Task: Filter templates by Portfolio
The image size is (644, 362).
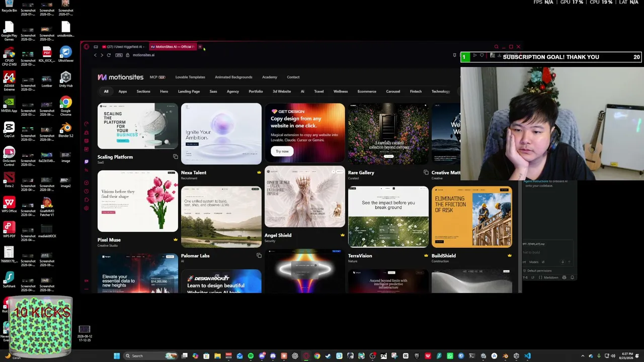Action: pos(256,92)
